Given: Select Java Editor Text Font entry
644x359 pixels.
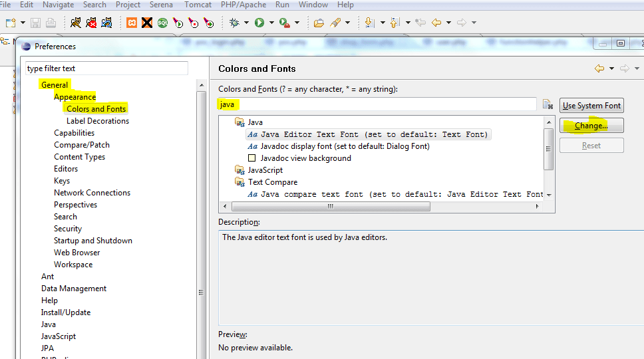Looking at the screenshot, I should [369, 134].
